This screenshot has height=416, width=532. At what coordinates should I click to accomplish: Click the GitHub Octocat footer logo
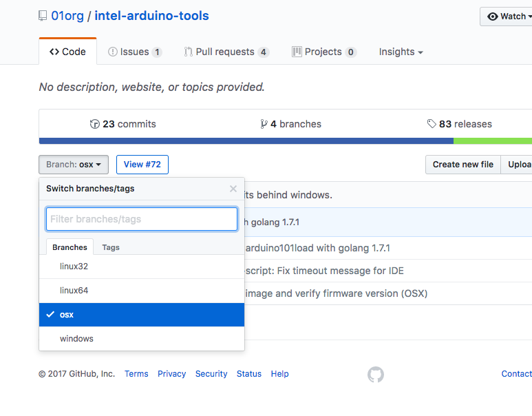coord(376,374)
